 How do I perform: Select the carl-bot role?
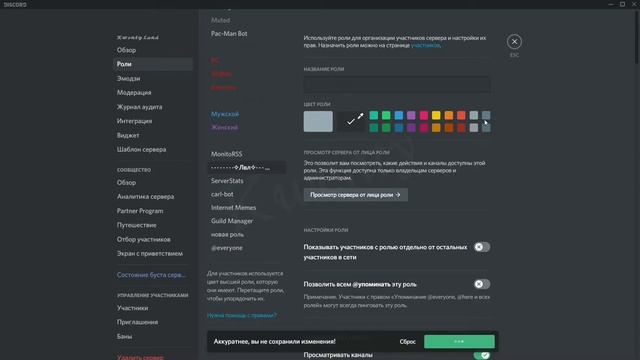(247, 194)
